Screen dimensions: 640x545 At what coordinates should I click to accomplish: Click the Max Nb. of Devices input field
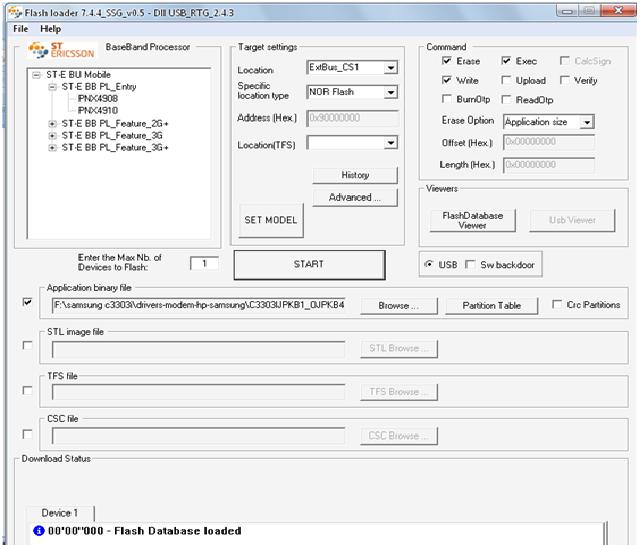(204, 263)
